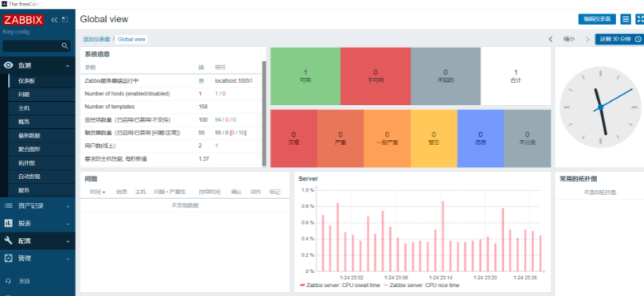644x296 pixels.
Task: Click the 系统信息 widget header
Action: pos(97,54)
